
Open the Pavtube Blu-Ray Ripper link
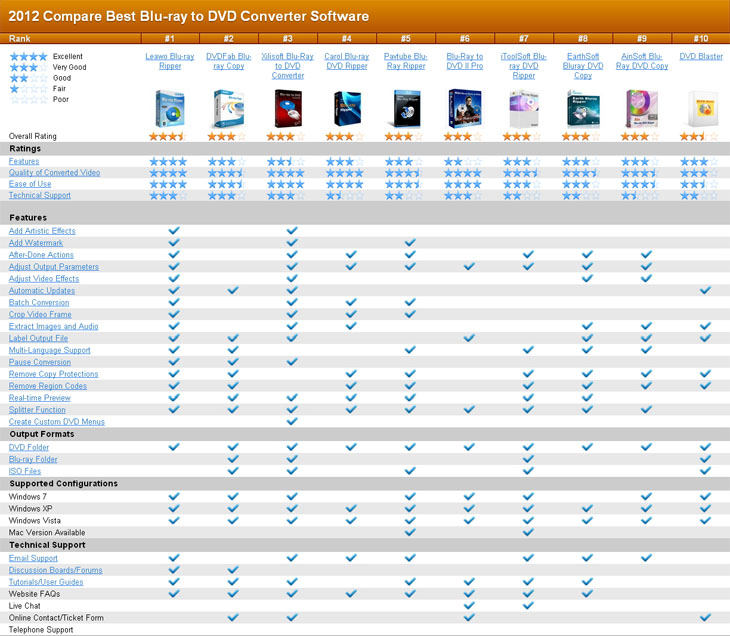pos(406,61)
